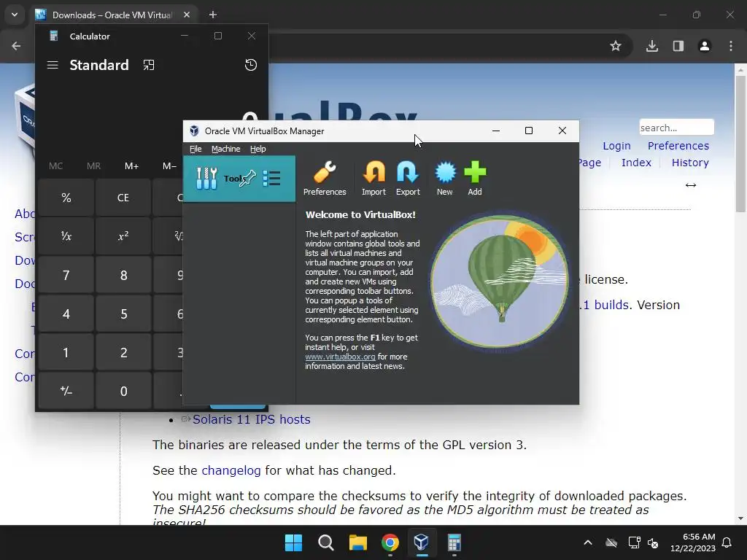Image resolution: width=747 pixels, height=560 pixels.
Task: Click calculator digit 7 key
Action: point(66,275)
